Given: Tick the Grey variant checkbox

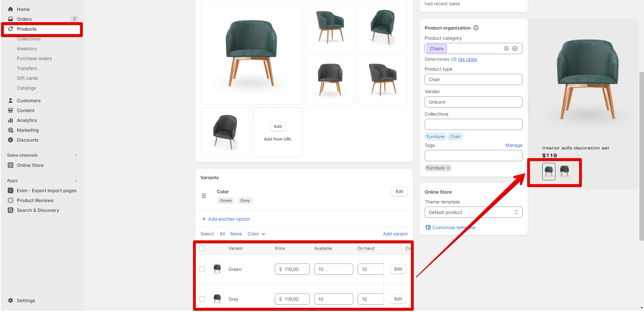Looking at the screenshot, I should [202, 299].
